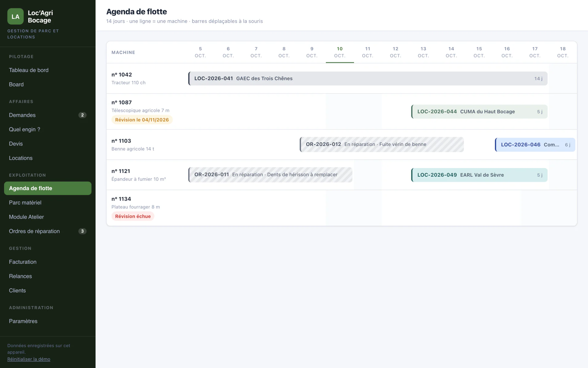Click machine n° 1103 Benne agricole label
588x368 pixels.
tap(133, 144)
